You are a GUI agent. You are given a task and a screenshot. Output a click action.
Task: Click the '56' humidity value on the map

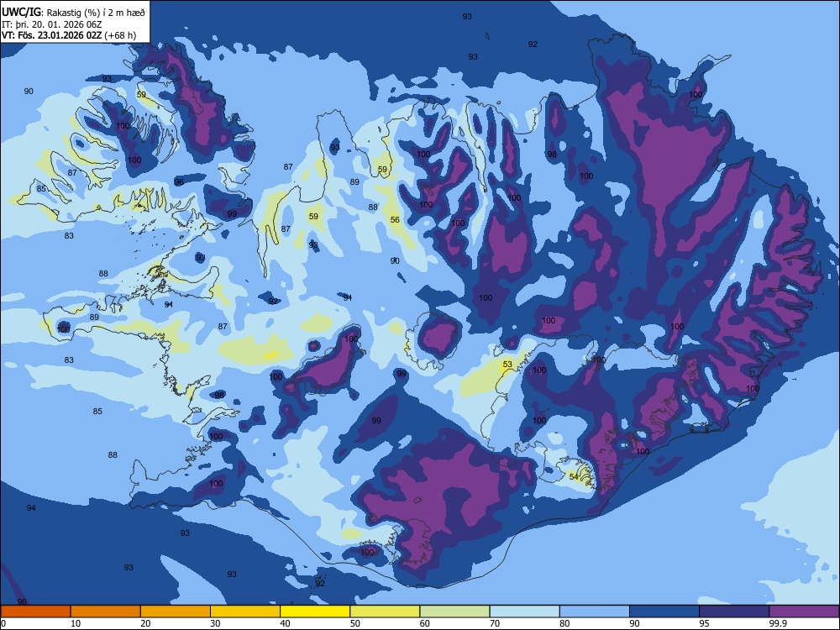(395, 219)
